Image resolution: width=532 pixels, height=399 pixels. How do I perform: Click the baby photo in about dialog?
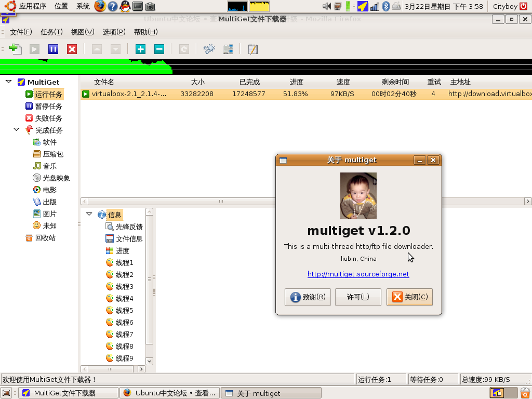point(358,196)
